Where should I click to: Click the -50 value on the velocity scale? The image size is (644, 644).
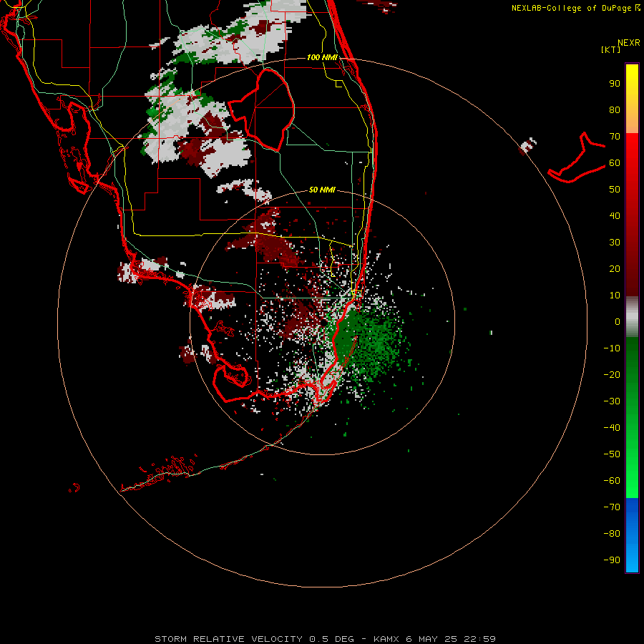point(612,454)
